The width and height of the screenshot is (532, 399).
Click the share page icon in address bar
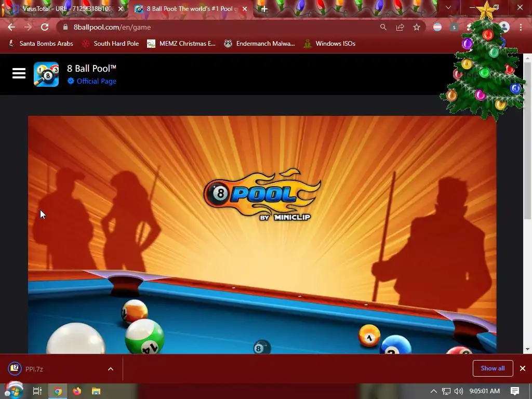tap(400, 27)
